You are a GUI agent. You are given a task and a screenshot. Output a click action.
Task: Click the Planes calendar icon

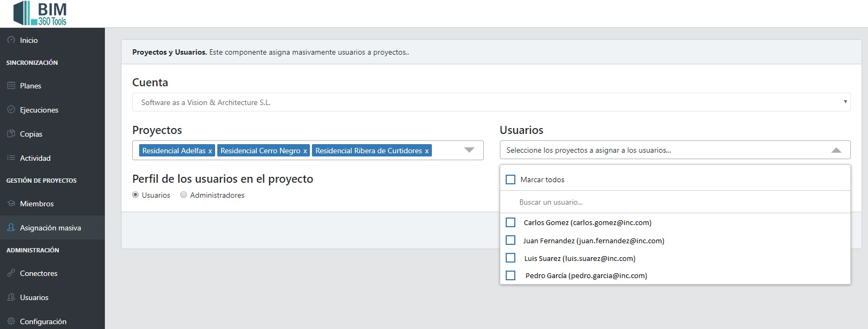pyautogui.click(x=11, y=86)
